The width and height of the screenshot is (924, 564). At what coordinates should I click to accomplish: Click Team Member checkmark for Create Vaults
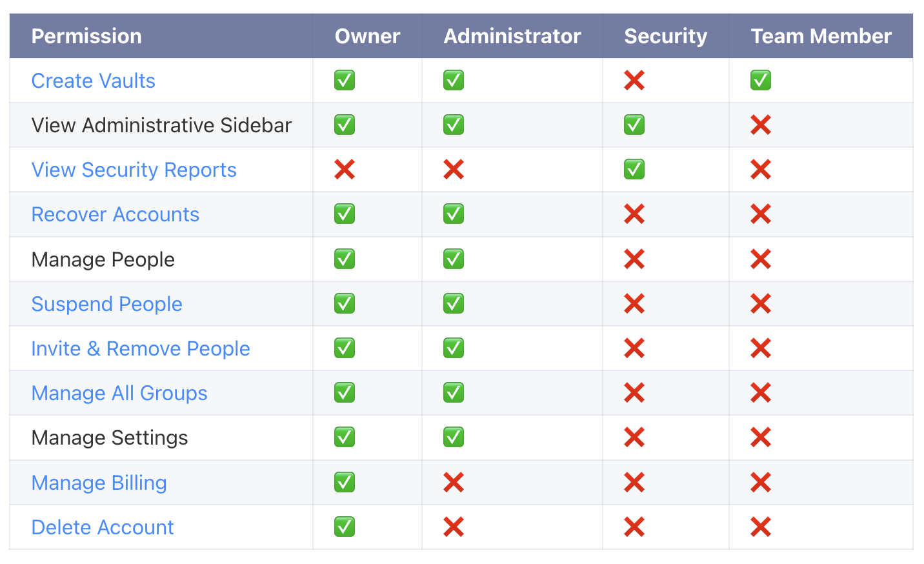(761, 81)
